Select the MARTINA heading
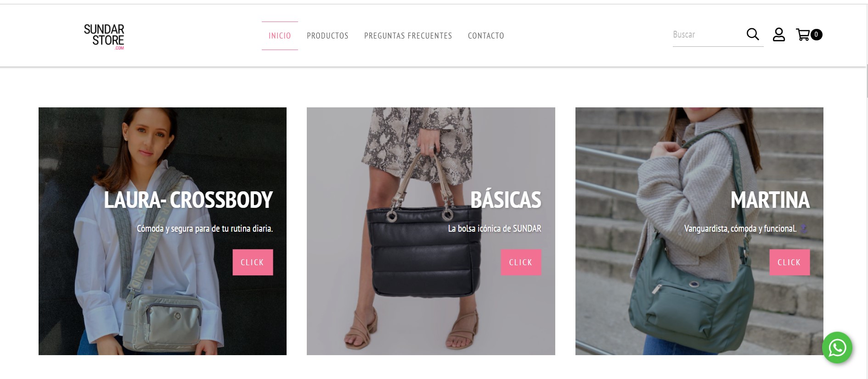 click(x=770, y=200)
